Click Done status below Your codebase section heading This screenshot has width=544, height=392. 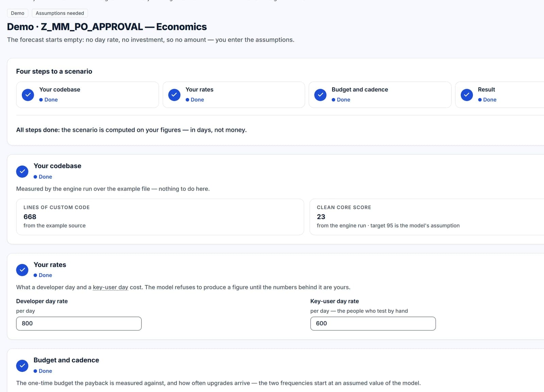[x=43, y=177]
